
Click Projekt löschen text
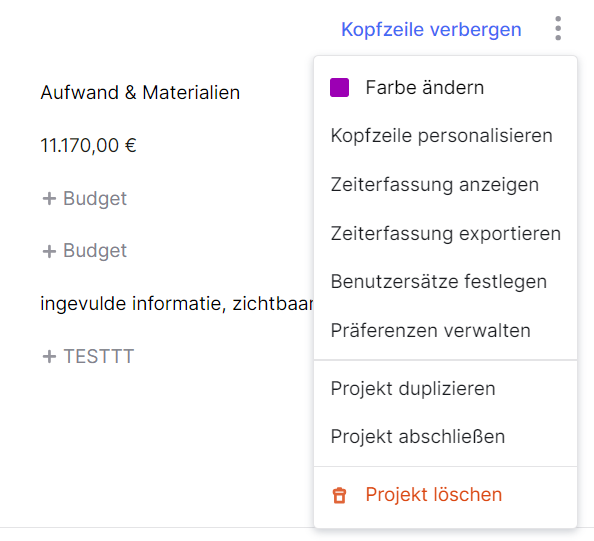pyautogui.click(x=434, y=494)
